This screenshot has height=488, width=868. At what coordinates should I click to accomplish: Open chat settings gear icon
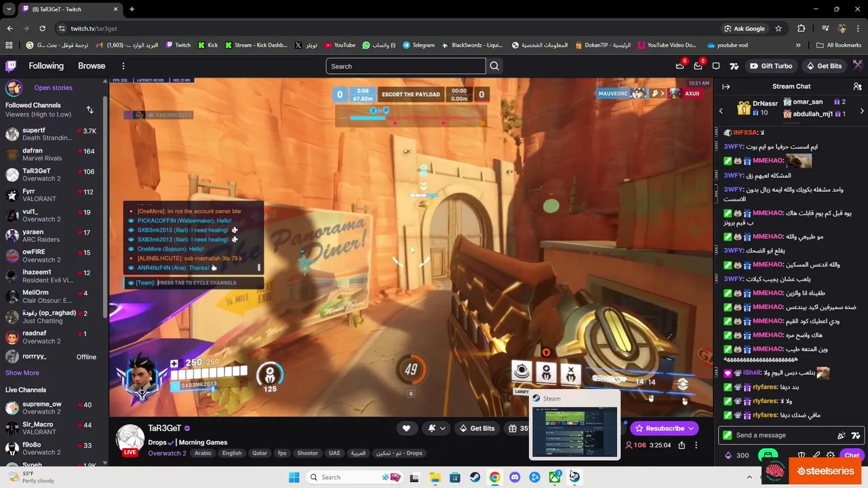831,455
